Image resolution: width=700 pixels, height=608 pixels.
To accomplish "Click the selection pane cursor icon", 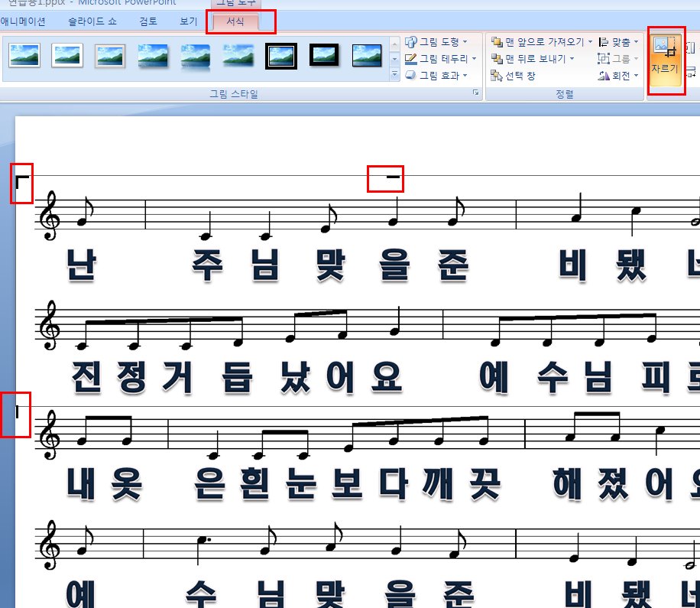I will (x=497, y=76).
